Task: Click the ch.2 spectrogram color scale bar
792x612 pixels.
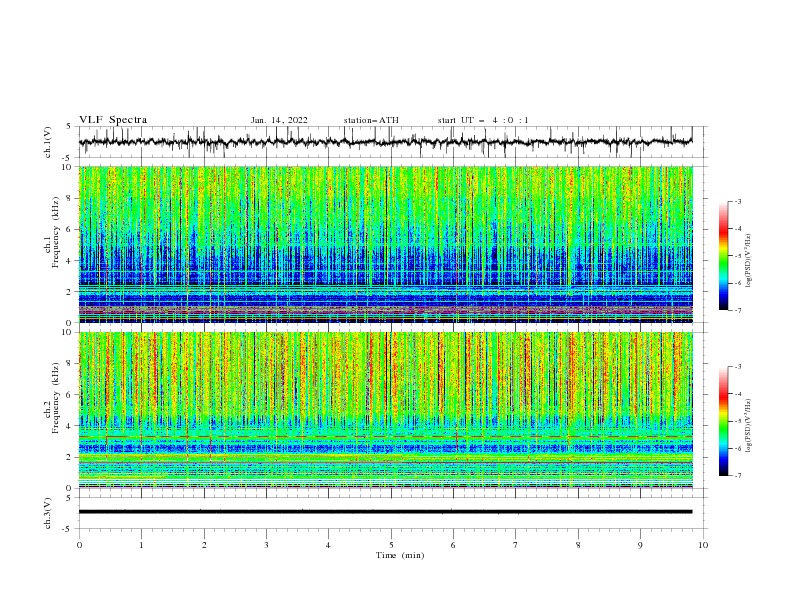Action: tap(724, 421)
